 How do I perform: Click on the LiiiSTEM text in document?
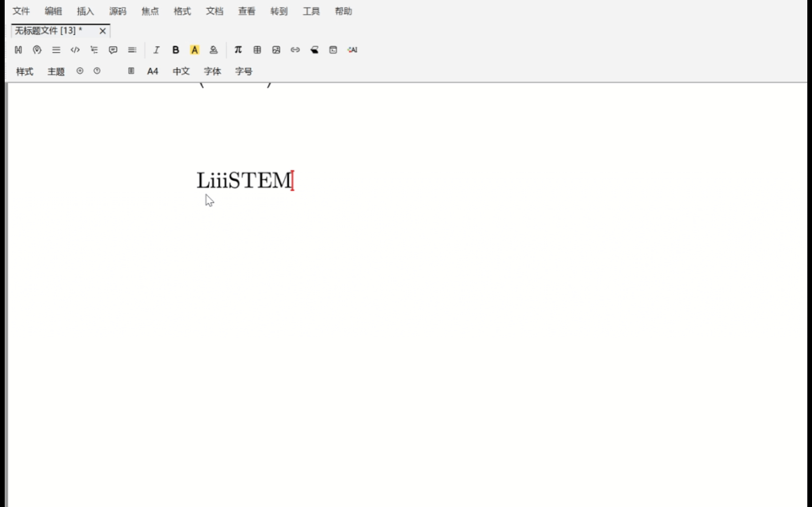[244, 181]
